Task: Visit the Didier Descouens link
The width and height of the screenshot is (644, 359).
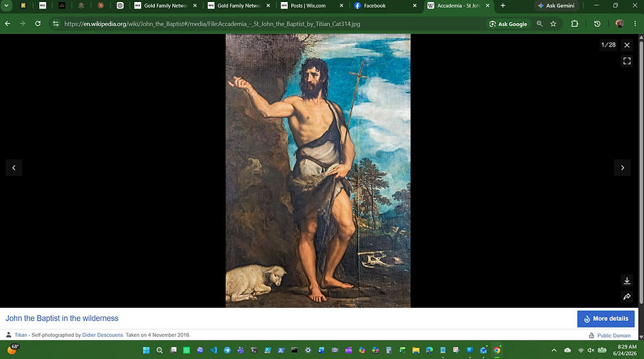Action: pos(103,335)
